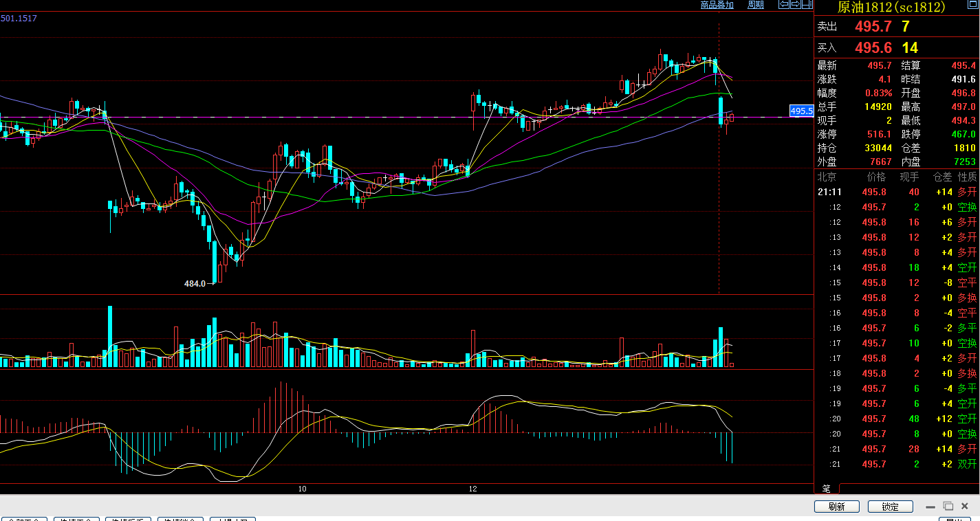Click the 仓差 value 1810
Image resolution: width=980 pixels, height=521 pixels.
point(965,148)
